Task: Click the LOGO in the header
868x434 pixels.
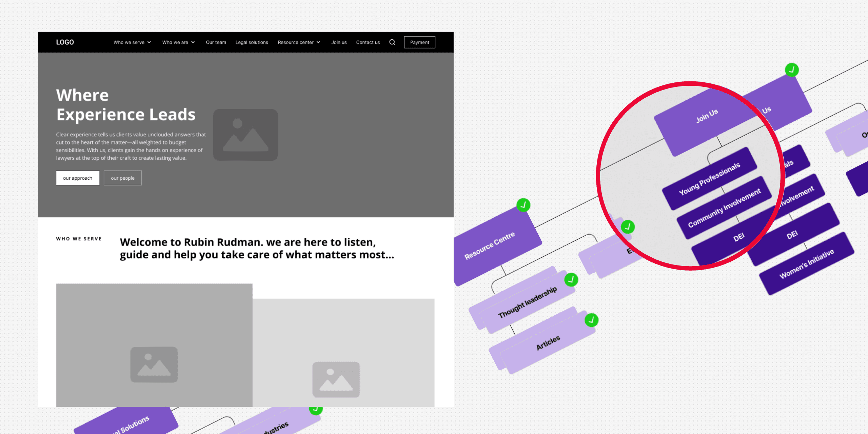Action: [x=65, y=42]
